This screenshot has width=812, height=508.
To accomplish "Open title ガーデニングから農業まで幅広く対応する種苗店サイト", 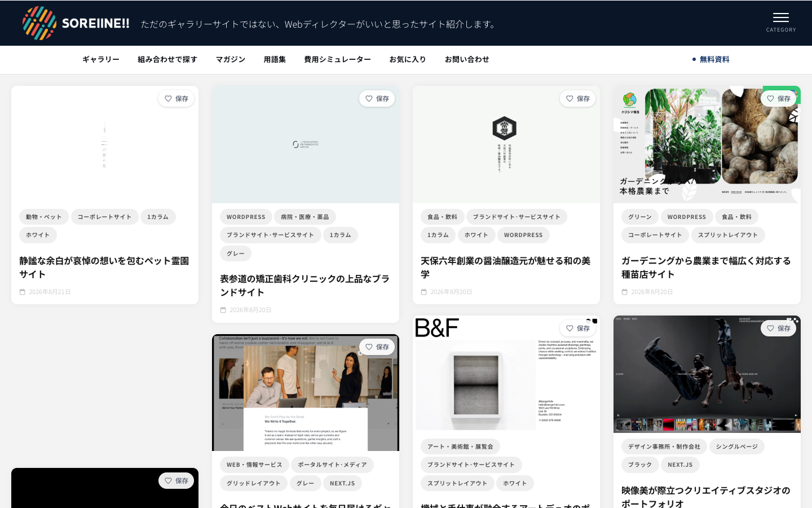I will pos(707,268).
